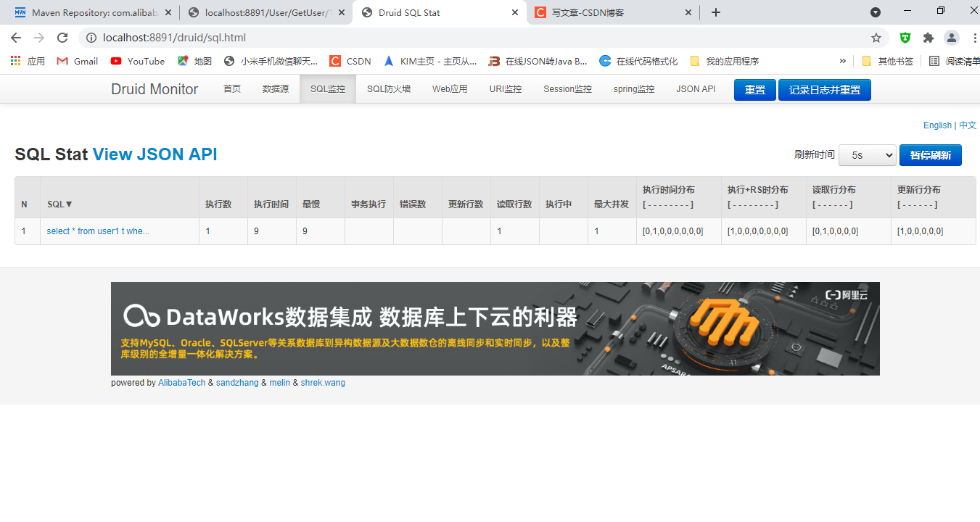Open the View JSON API link

click(x=155, y=154)
